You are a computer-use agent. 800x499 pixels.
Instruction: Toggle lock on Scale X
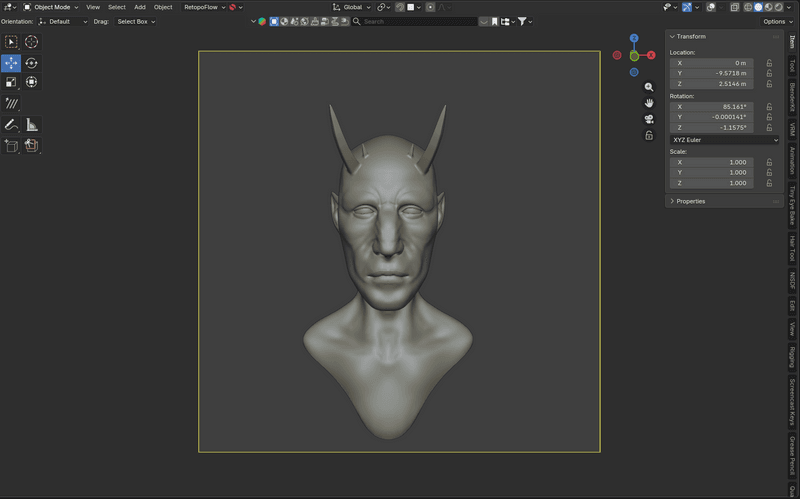[x=769, y=162]
